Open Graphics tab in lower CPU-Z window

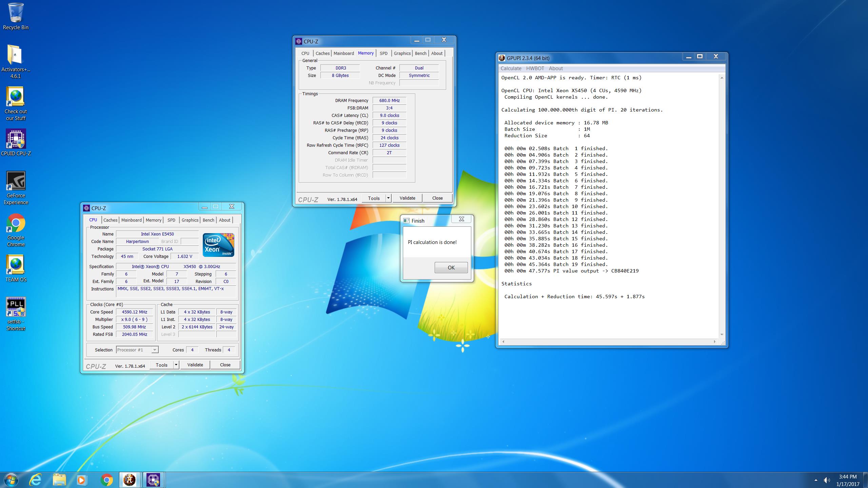click(190, 220)
